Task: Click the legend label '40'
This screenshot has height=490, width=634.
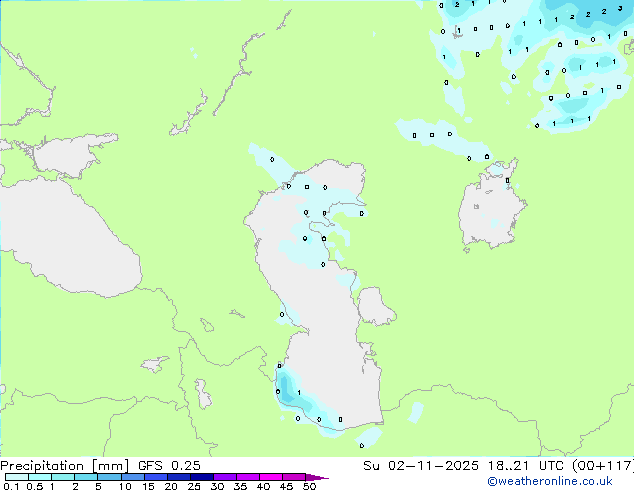Action: coord(263,486)
